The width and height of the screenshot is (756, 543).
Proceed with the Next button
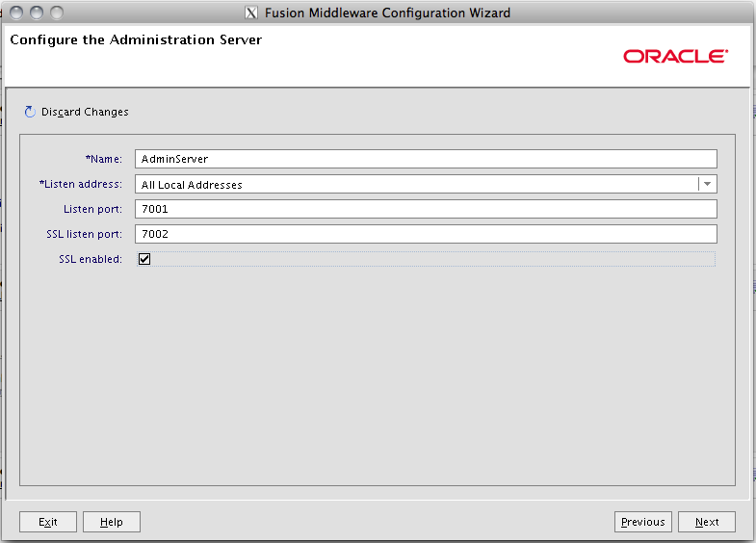coord(706,522)
